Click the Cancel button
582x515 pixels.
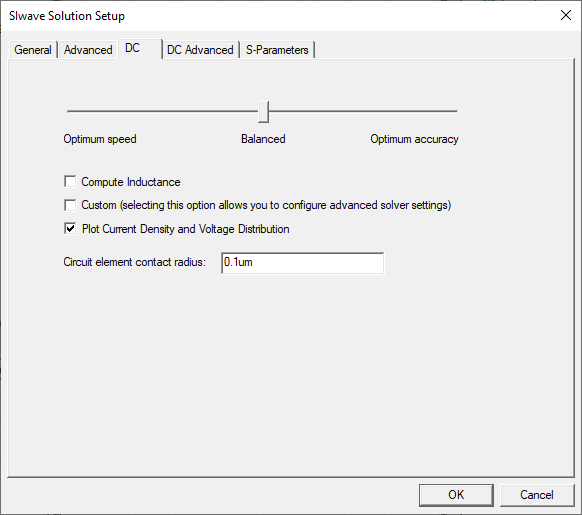(x=537, y=495)
